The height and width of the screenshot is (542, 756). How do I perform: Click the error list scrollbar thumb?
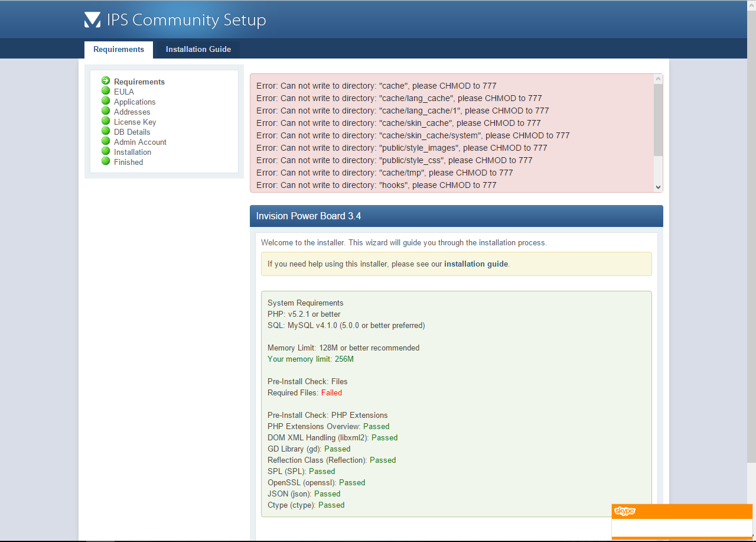point(659,119)
